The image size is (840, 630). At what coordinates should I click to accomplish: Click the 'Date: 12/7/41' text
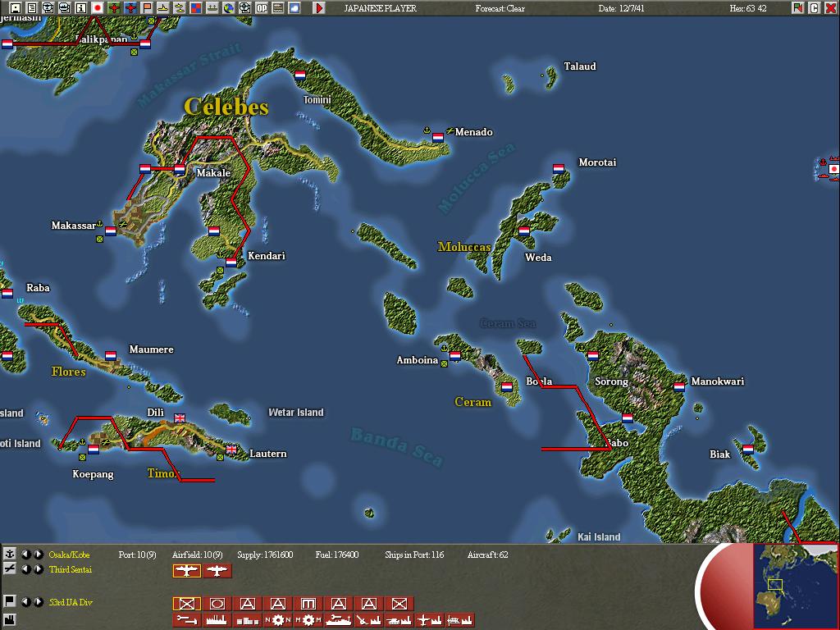click(x=622, y=8)
